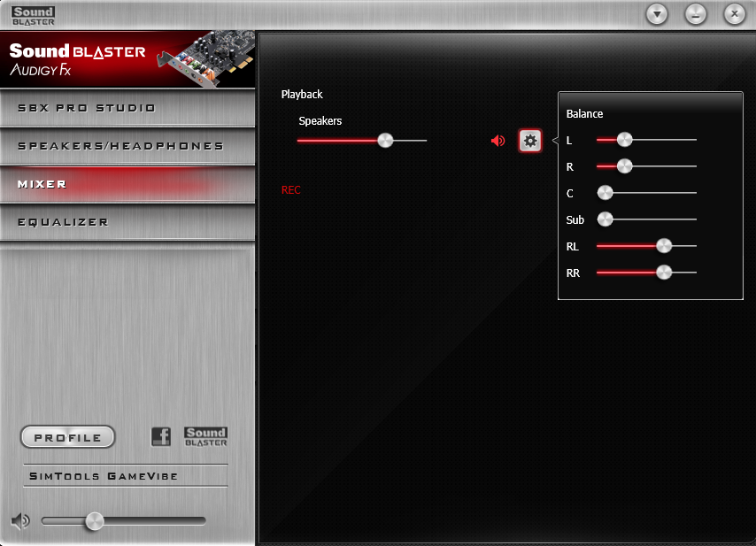
Task: Expand the REC recording section
Action: (290, 190)
